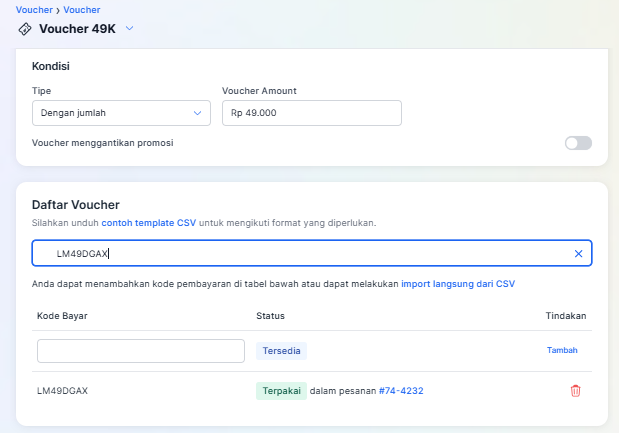Screen dimensions: 619x433
Task: Click the Tersedia status badge
Action: pos(281,351)
